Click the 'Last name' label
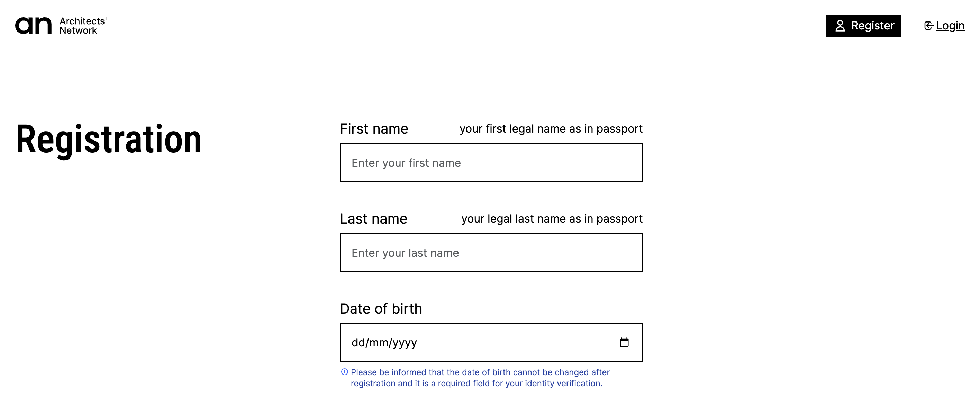This screenshot has height=414, width=980. [x=373, y=219]
